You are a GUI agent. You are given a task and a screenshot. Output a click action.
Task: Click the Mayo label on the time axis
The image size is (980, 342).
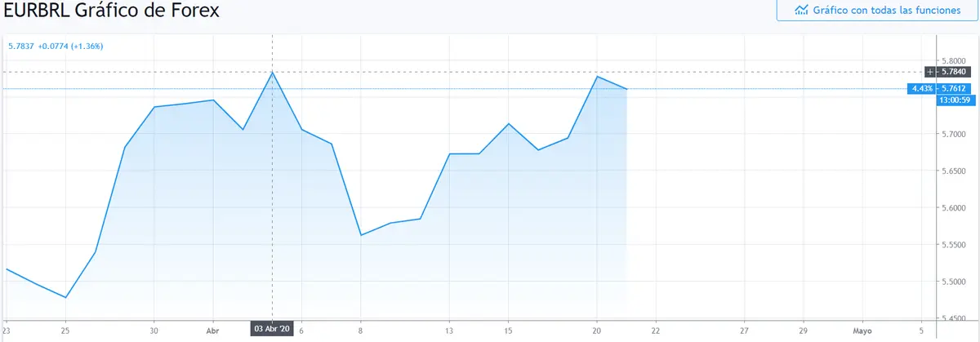862,332
